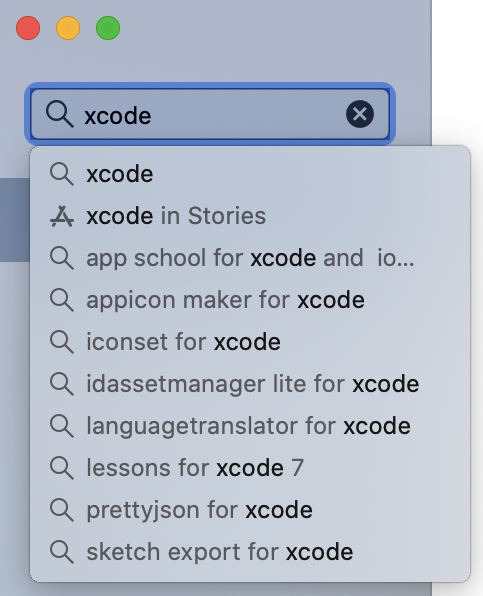Click the search icon beside iconset for xcode
Screen dimensions: 483x596
coord(62,342)
